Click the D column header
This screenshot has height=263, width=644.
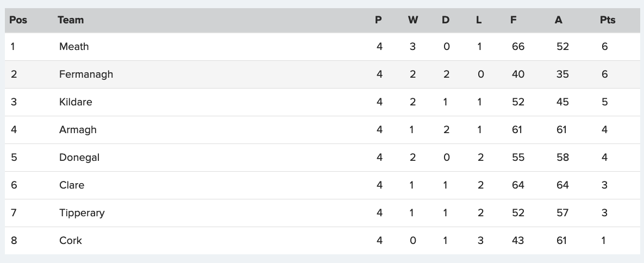[x=446, y=20]
